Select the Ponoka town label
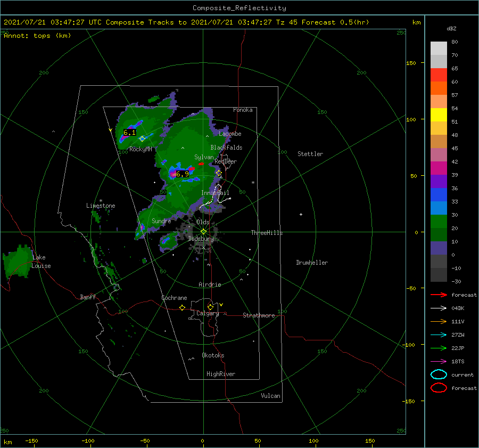 point(243,110)
